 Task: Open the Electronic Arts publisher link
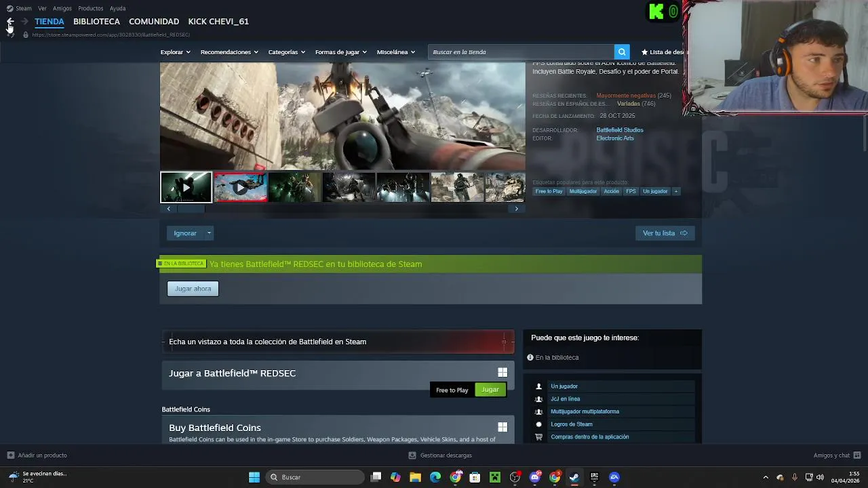tap(615, 138)
